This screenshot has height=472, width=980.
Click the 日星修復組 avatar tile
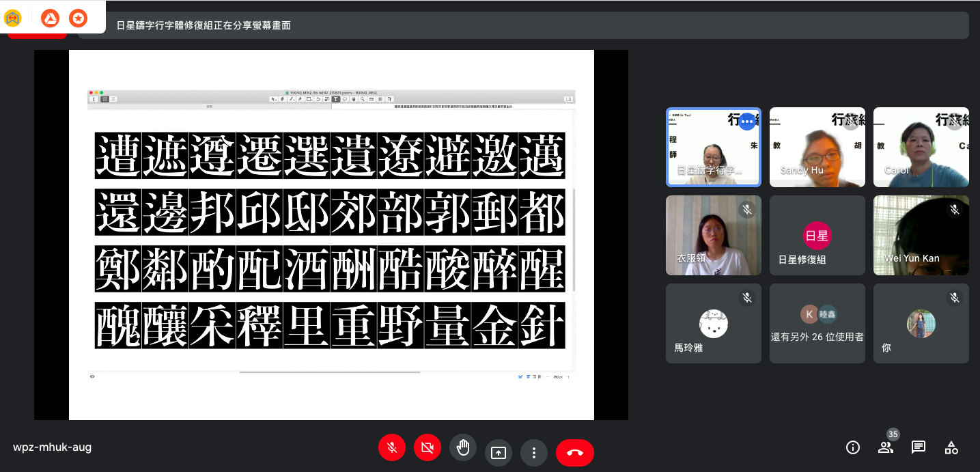[x=817, y=236]
